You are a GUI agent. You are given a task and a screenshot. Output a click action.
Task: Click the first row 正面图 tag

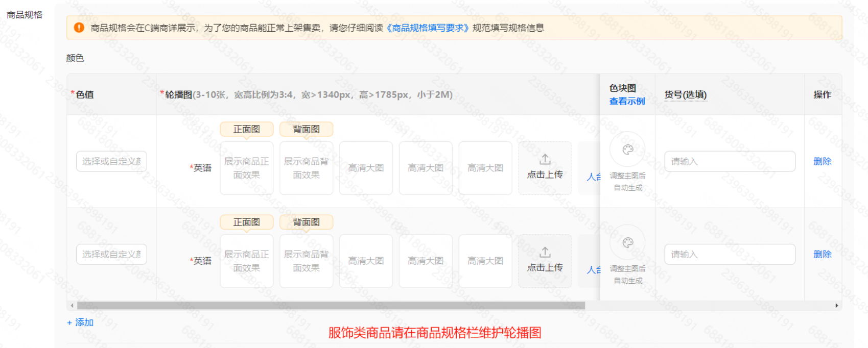[247, 129]
